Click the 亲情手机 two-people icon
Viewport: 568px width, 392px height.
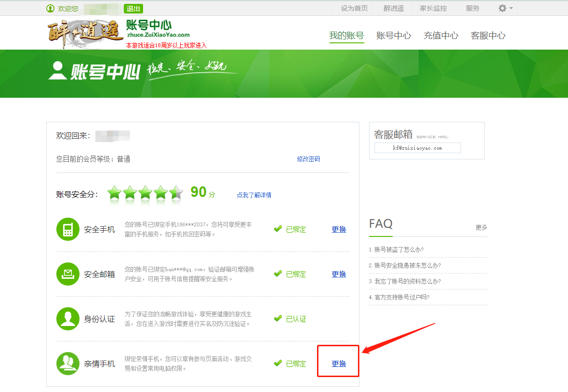[68, 364]
